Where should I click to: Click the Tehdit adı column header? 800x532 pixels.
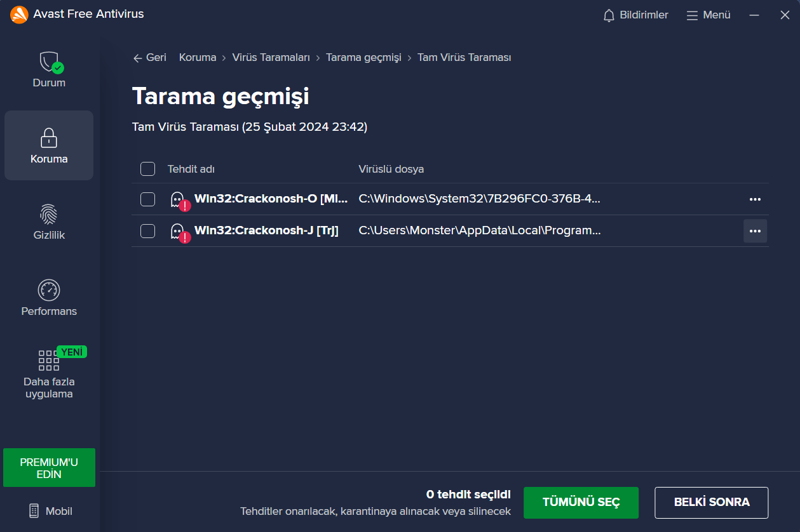pos(191,169)
